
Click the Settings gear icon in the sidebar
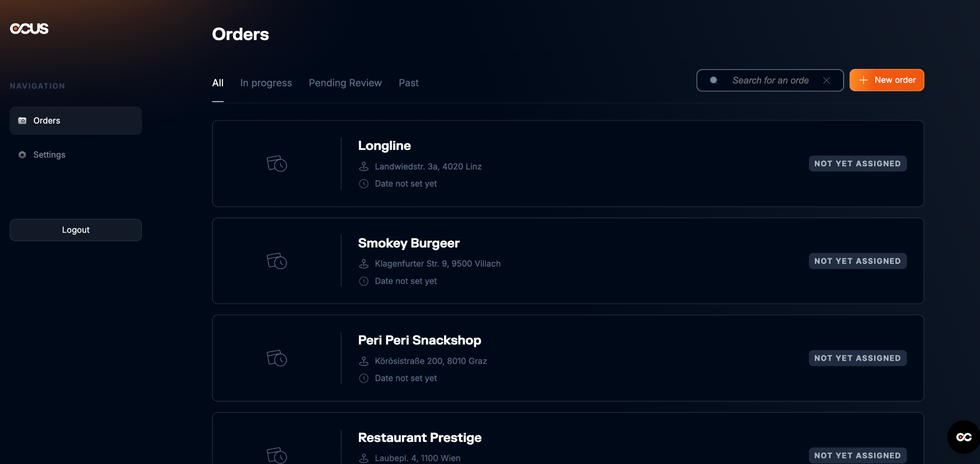[x=22, y=155]
